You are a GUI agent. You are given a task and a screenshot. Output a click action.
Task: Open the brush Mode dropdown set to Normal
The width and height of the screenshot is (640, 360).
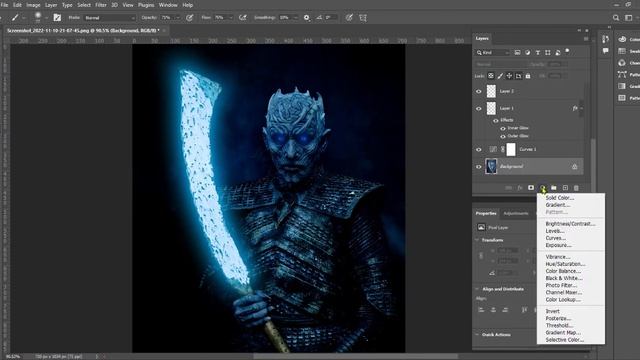[x=109, y=18]
